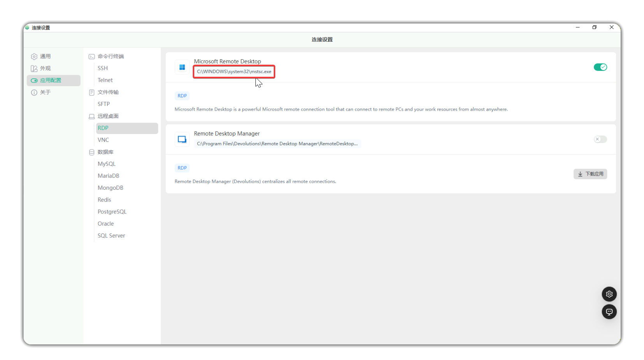The height and width of the screenshot is (360, 644).
Task: Choose PostgreSQL from the database list
Action: [x=112, y=212]
